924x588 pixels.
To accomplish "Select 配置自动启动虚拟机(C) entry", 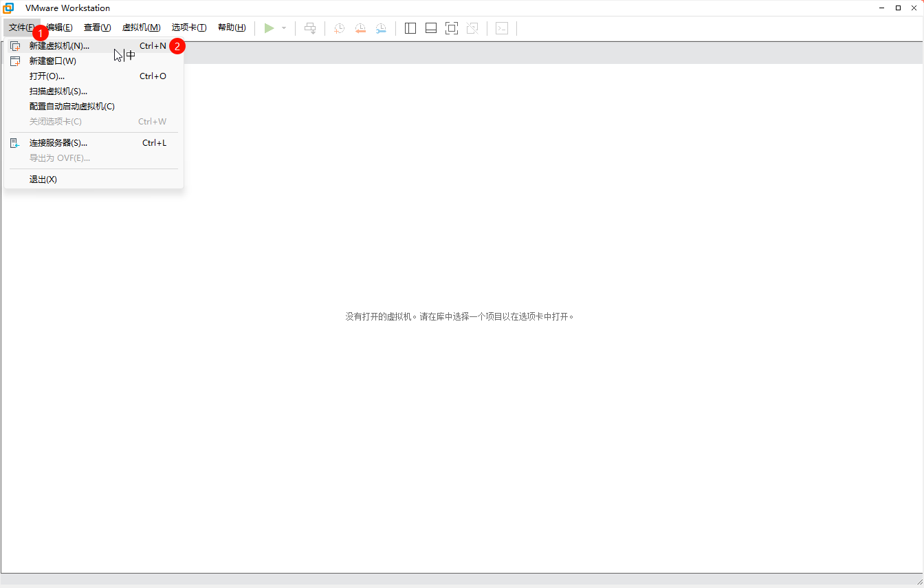I will [x=93, y=107].
